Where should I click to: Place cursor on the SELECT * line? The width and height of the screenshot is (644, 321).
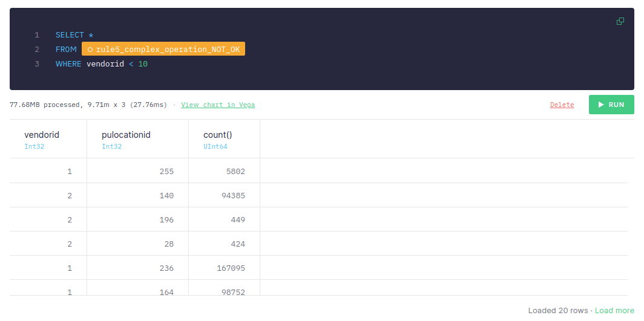coord(74,35)
